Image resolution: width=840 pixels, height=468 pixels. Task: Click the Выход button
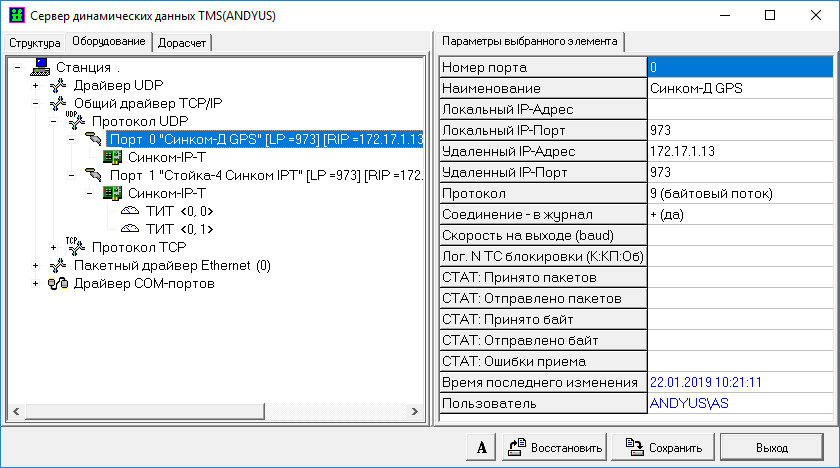pos(771,447)
